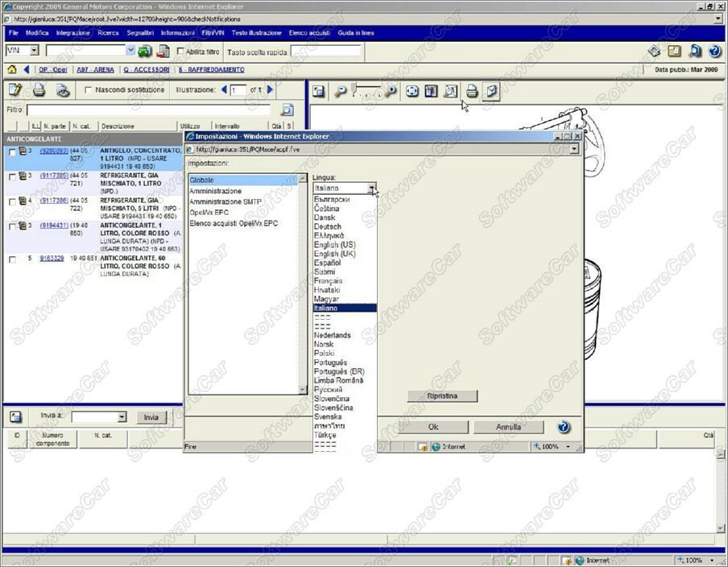Open the blue help icon in Impostazioni dialog

564,427
